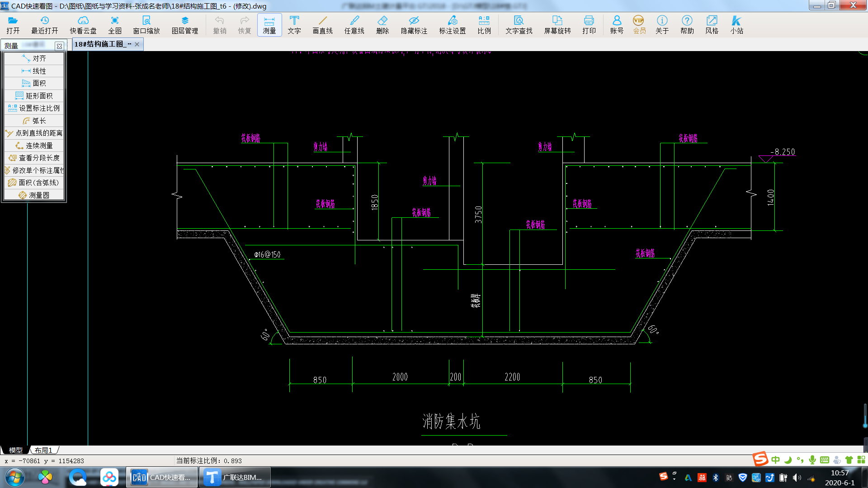Click the 打印 print icon
The image size is (868, 488).
(x=589, y=25)
